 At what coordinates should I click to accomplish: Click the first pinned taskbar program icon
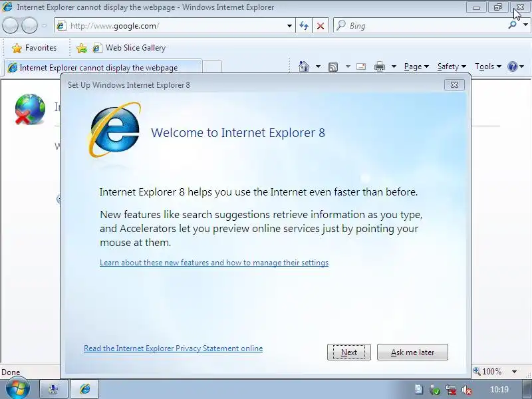[54, 389]
